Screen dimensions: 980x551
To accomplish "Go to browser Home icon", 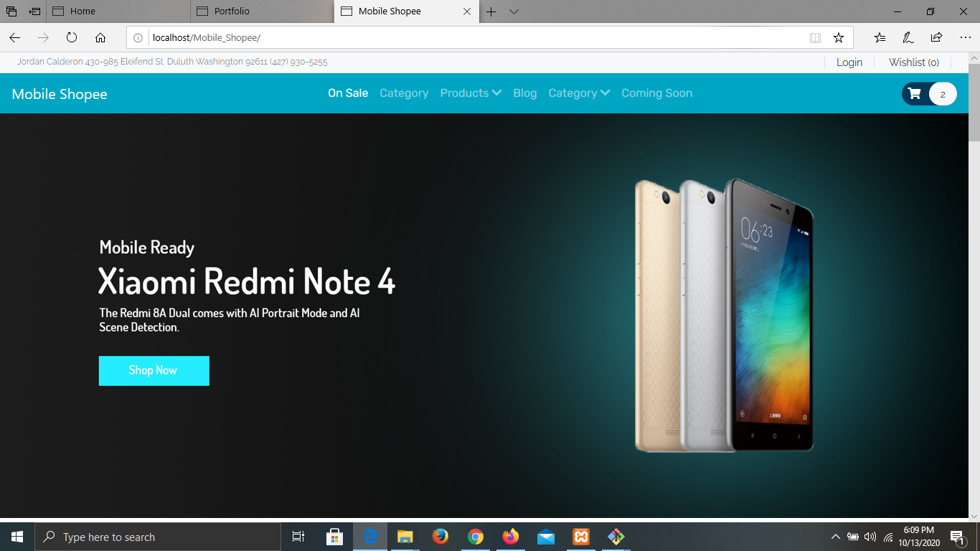I will [x=100, y=37].
